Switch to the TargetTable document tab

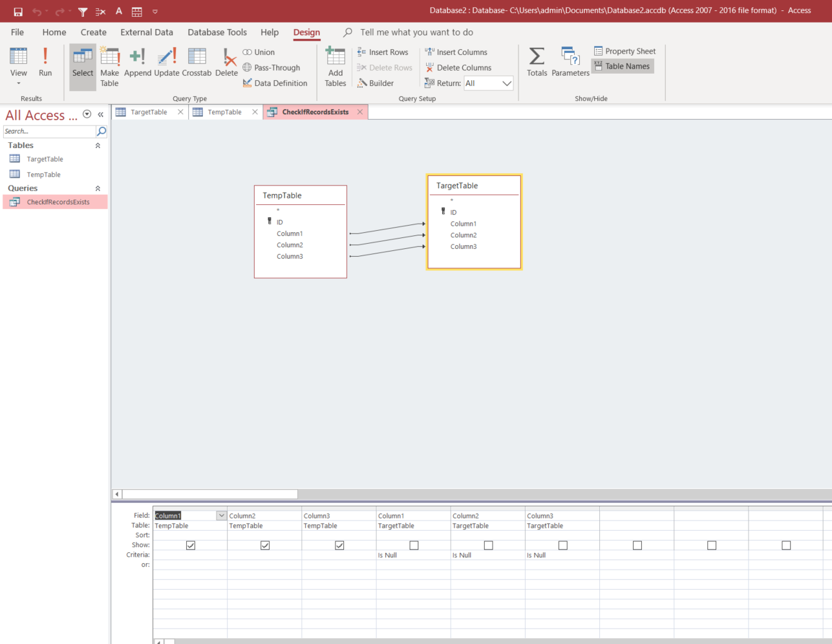click(149, 113)
